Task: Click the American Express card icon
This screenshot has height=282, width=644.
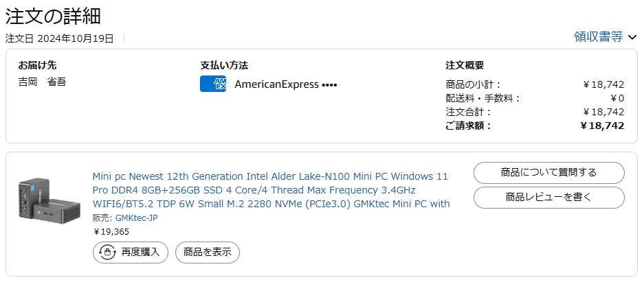Action: 213,84
